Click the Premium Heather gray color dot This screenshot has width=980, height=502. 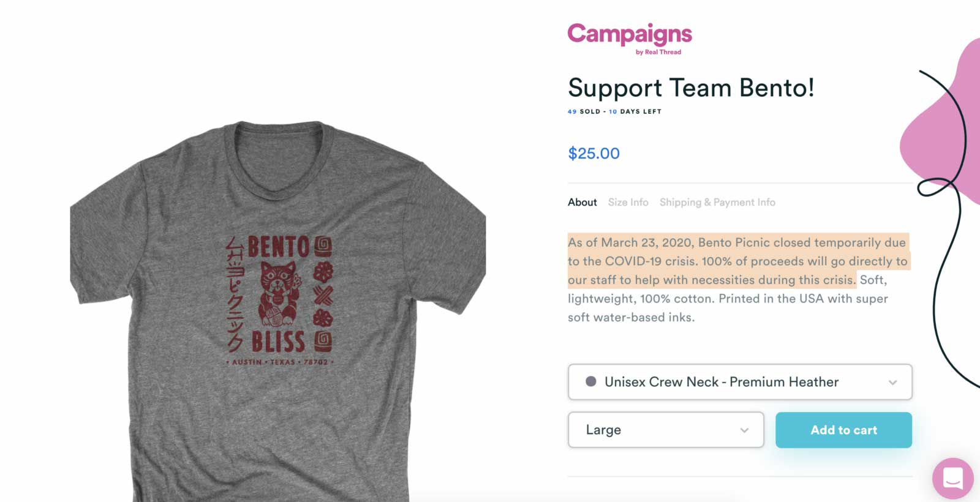tap(591, 381)
